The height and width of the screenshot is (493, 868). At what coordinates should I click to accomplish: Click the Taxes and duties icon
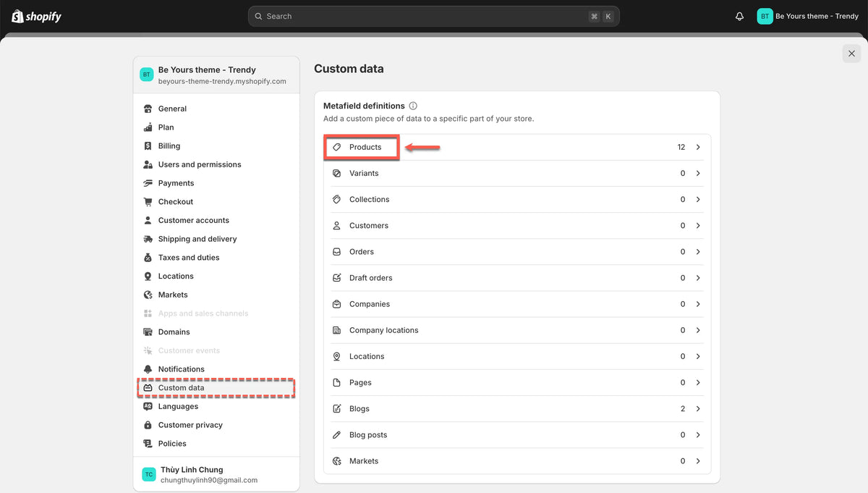tap(148, 258)
